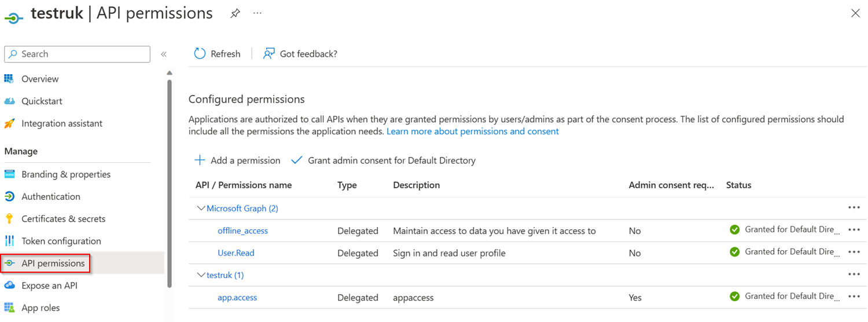Click the Grant admin consent checkmark icon

pos(297,160)
